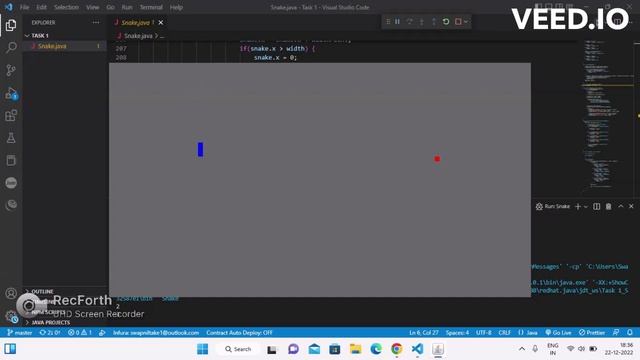Open Explorer more actions ellipsis

96,22
